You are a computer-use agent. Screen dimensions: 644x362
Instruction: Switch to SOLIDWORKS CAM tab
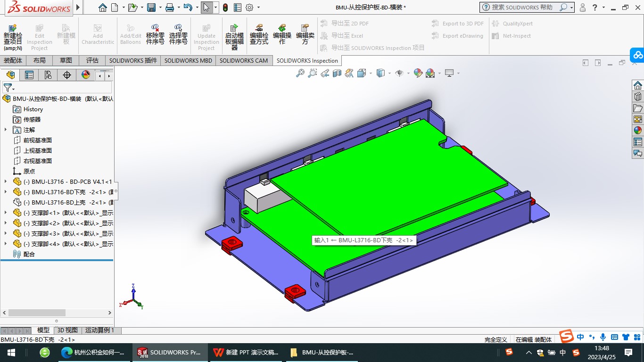243,60
